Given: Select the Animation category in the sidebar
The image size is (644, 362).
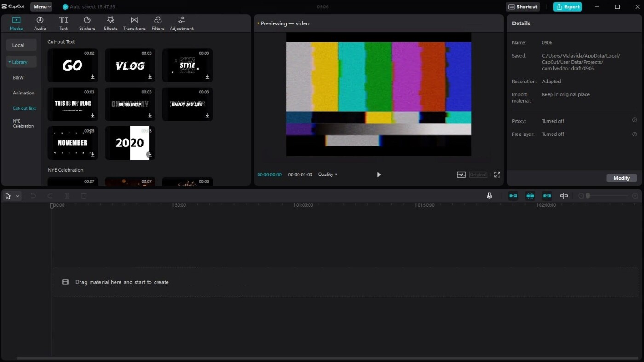Looking at the screenshot, I should (23, 93).
